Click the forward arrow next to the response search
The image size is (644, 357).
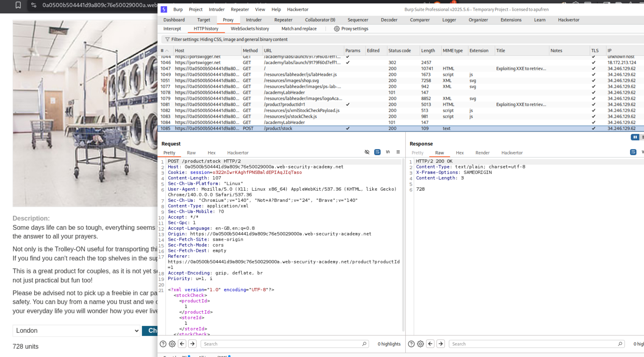441,344
